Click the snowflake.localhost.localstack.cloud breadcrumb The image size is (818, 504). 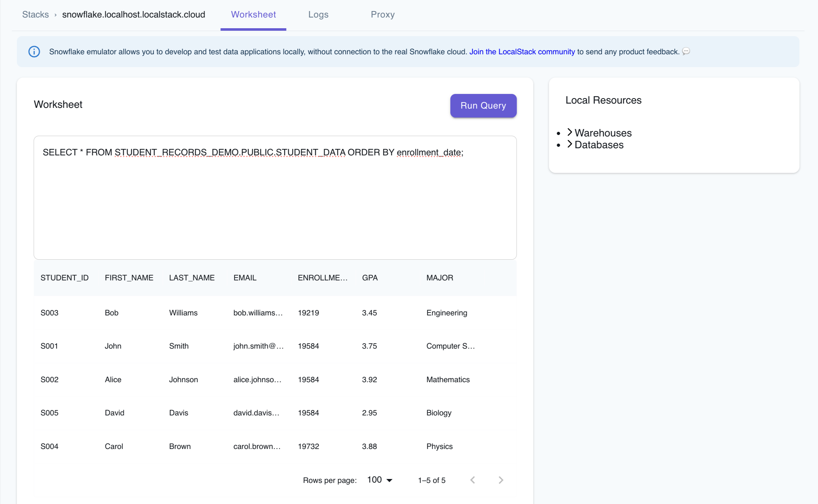point(133,14)
